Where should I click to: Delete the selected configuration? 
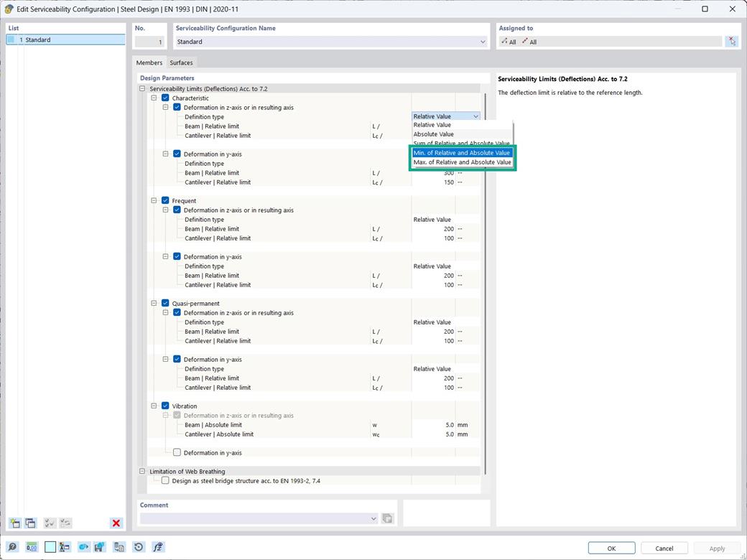pos(116,523)
